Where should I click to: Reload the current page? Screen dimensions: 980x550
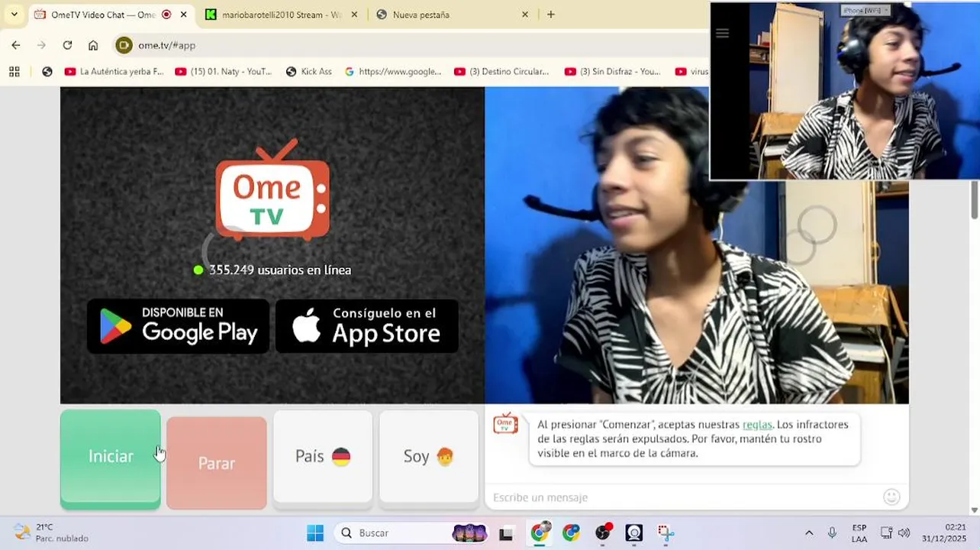(x=67, y=45)
